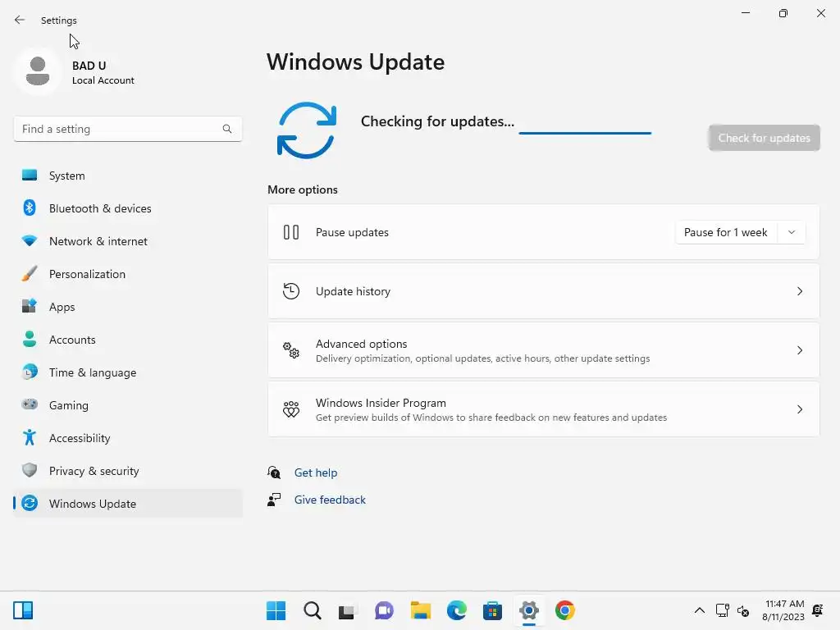This screenshot has height=630, width=840.
Task: Open Widgets from the taskbar
Action: (23, 610)
